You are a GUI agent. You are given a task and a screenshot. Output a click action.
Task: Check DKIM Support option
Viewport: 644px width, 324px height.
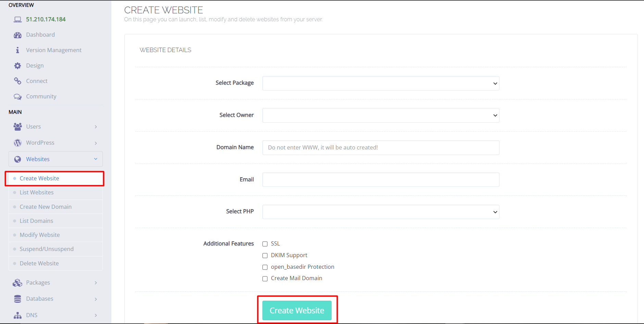click(x=265, y=255)
